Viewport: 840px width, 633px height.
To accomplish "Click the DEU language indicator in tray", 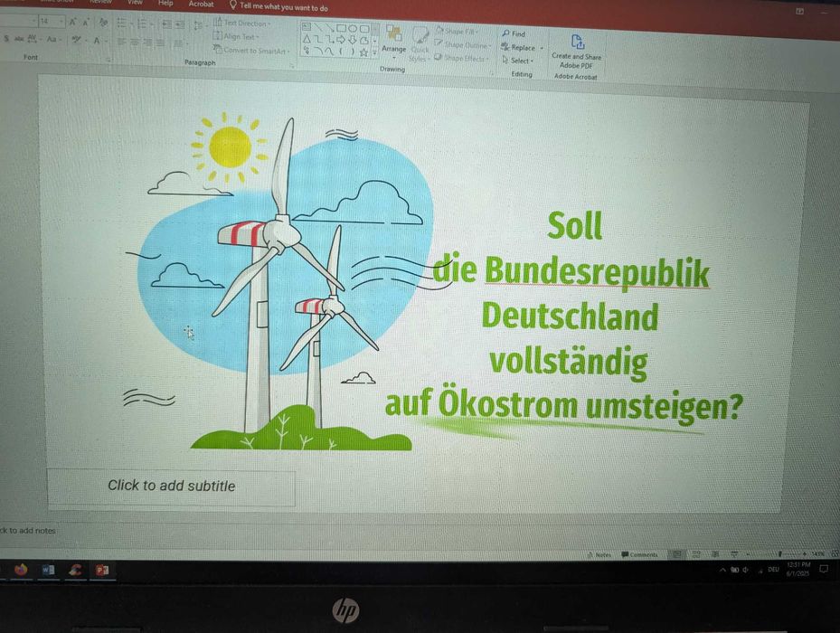I will (774, 569).
